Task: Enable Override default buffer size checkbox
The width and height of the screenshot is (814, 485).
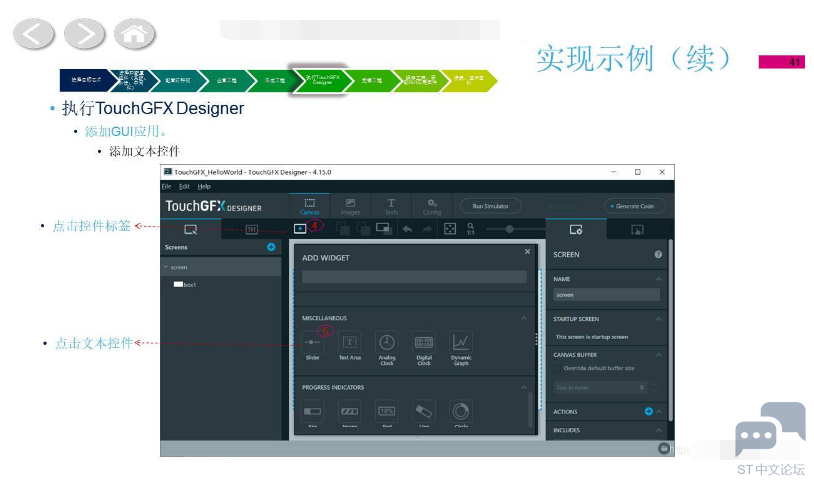Action: [x=558, y=368]
